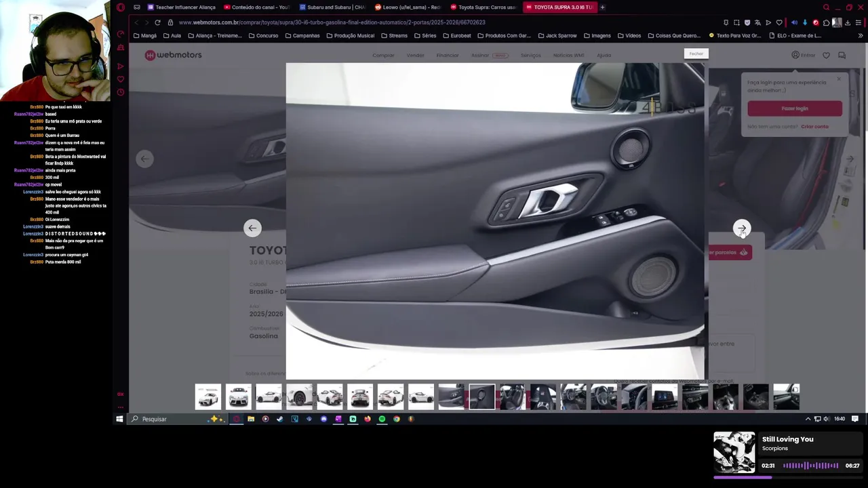Open Texto Para Voz bookmark

[735, 36]
